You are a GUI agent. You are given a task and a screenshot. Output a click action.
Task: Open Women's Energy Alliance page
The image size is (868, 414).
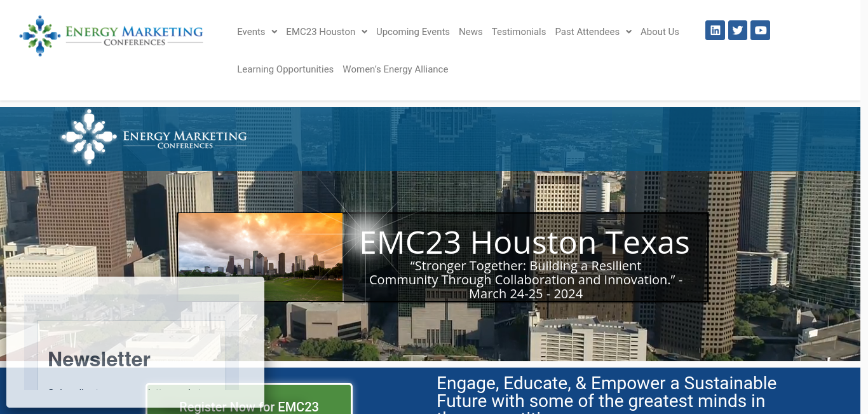click(395, 69)
